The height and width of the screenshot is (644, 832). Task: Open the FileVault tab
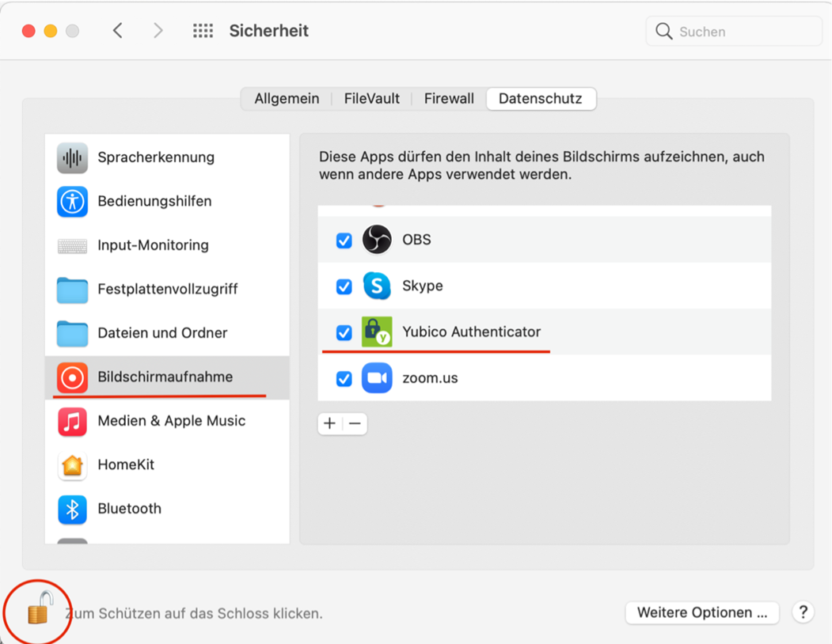point(371,99)
